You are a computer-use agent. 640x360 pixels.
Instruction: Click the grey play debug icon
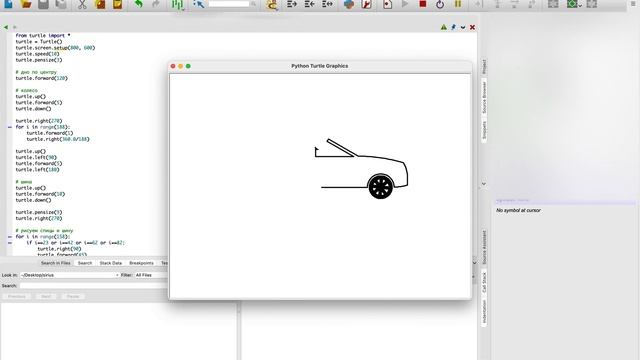point(405,4)
